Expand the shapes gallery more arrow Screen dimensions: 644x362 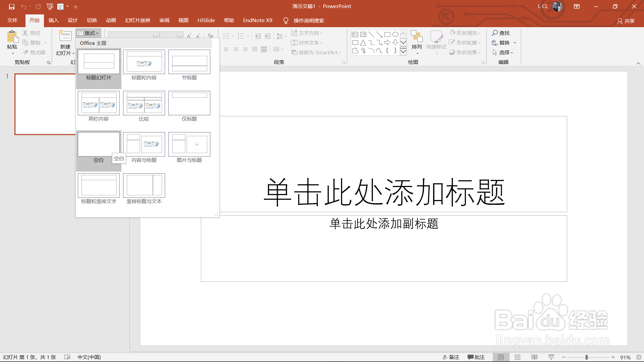[404, 51]
